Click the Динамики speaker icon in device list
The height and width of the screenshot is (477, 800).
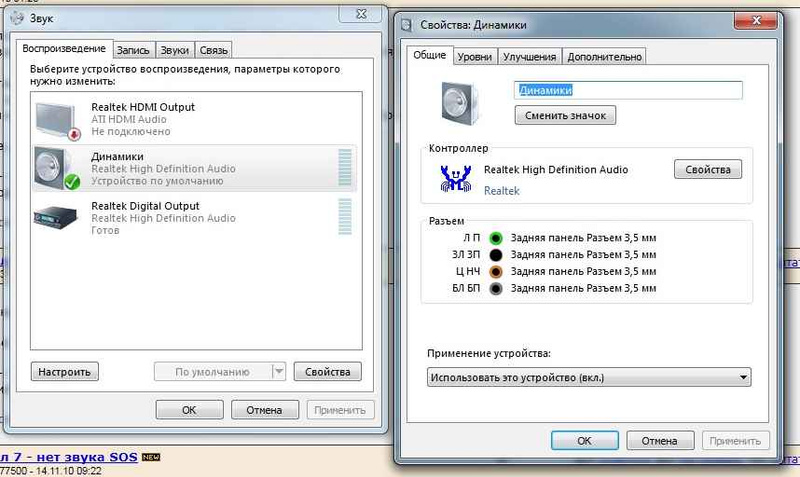coord(57,168)
